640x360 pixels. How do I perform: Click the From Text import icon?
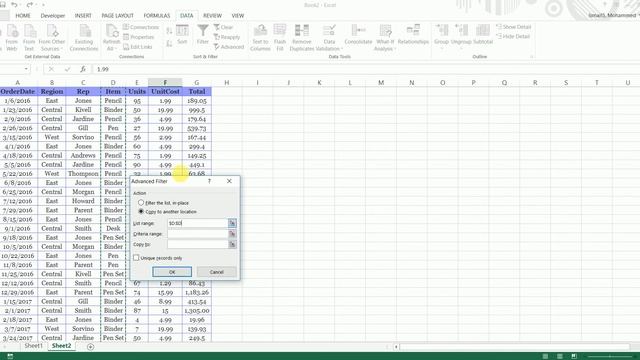(29, 38)
